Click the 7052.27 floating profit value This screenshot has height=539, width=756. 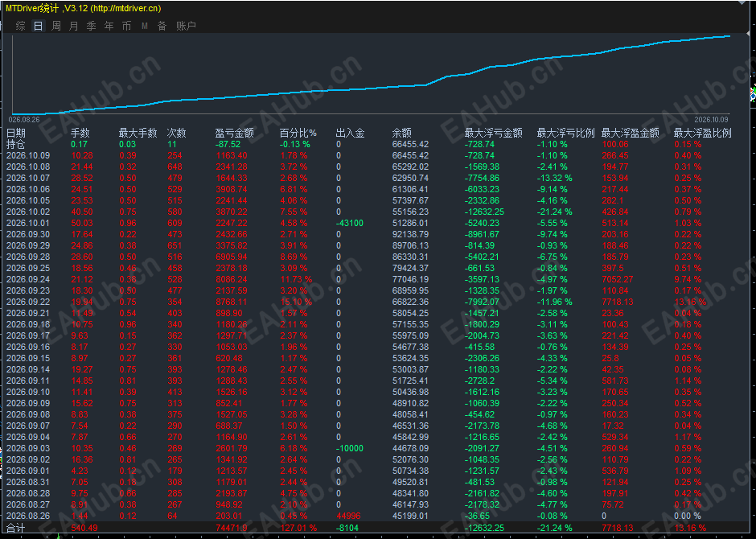point(618,280)
